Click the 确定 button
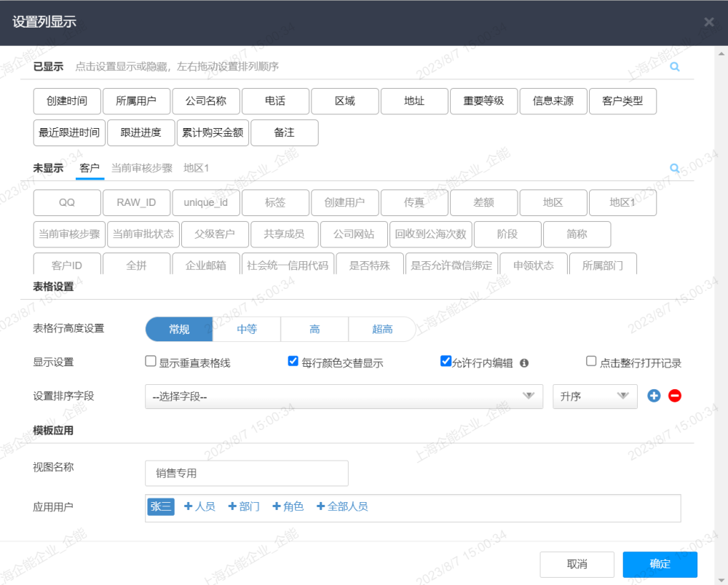Viewport: 728px width, 585px height. (x=660, y=564)
